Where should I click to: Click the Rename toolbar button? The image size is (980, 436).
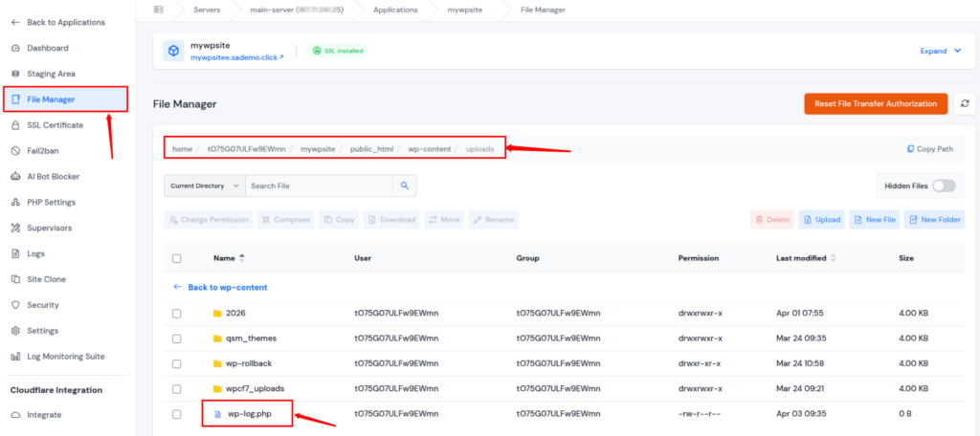(x=493, y=220)
